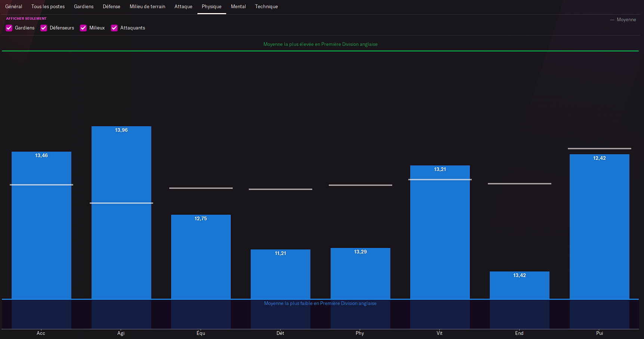Click the Dét axis label
This screenshot has height=339, width=644.
(281, 333)
